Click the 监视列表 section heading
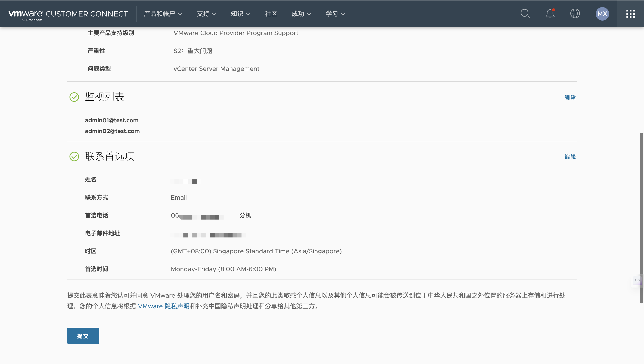This screenshot has width=644, height=364. 104,97
